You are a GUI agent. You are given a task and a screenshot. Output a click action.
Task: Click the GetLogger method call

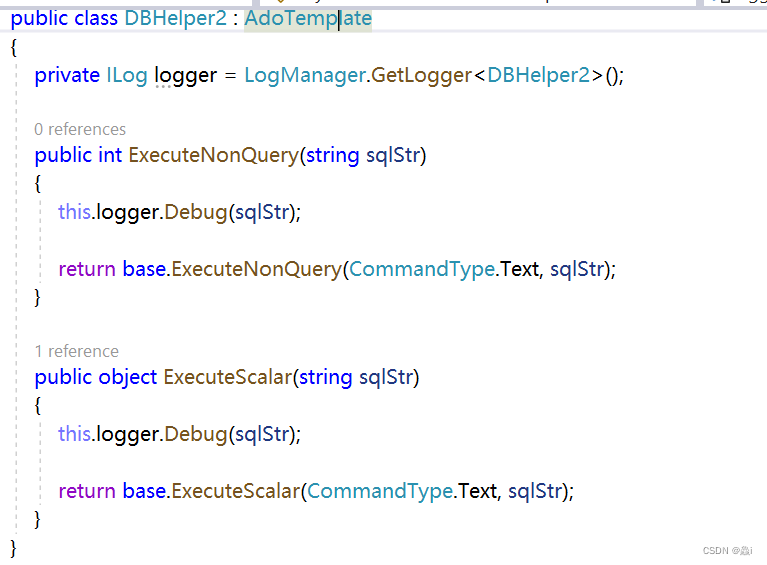(421, 75)
